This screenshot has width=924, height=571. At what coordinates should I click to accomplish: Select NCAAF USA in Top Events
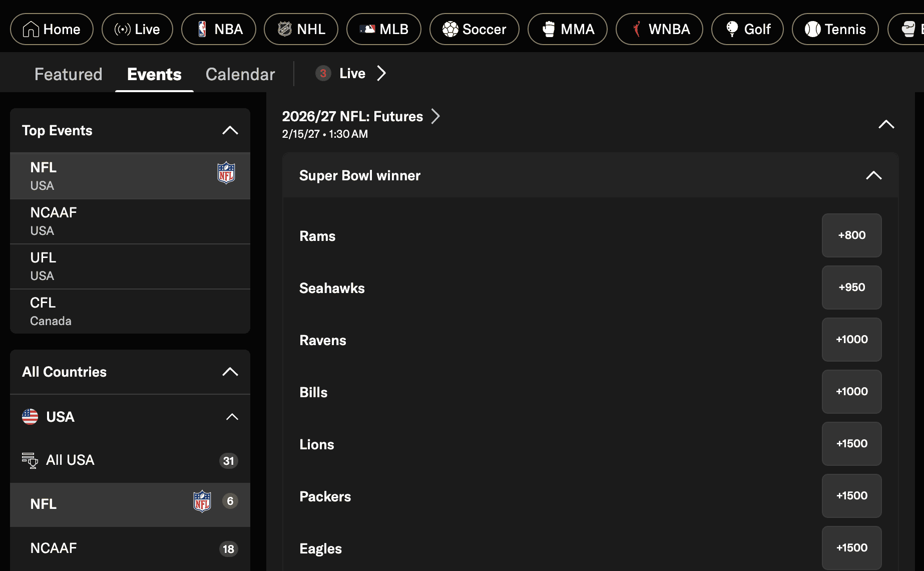[130, 221]
